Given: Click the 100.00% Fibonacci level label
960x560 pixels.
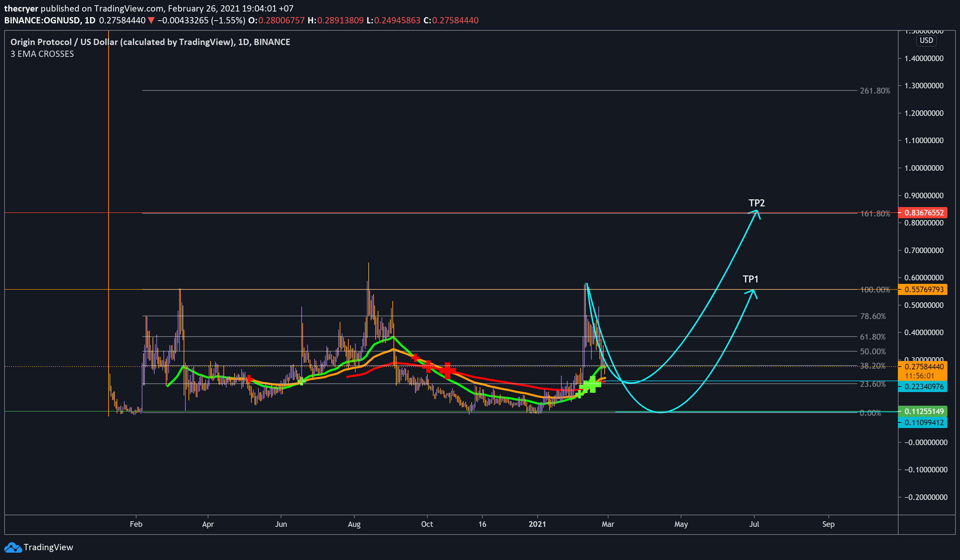Looking at the screenshot, I should (x=875, y=290).
